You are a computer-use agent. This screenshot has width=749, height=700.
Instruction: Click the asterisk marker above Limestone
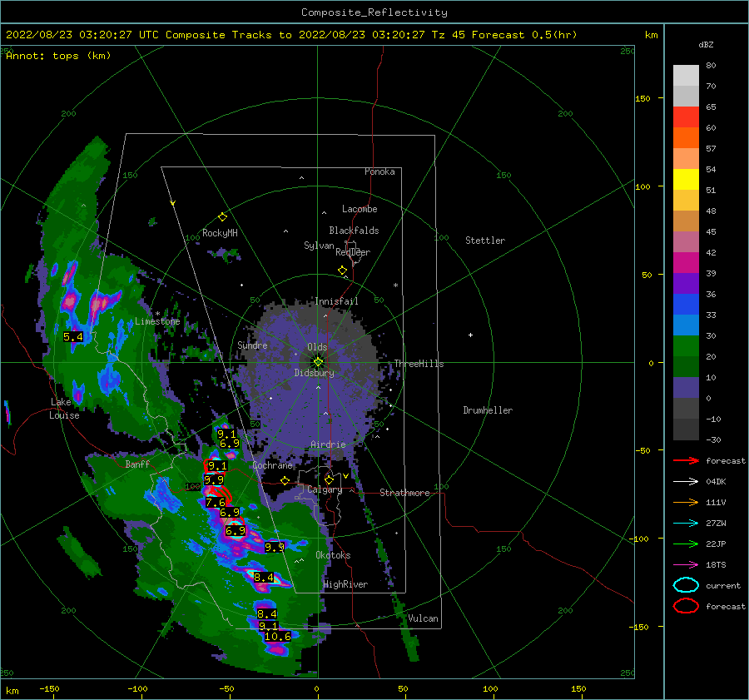click(157, 314)
